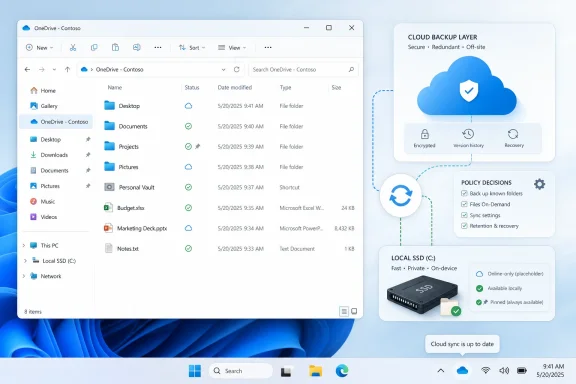Click the OneDrive cloud tray icon
576x384 pixels.
click(x=462, y=370)
